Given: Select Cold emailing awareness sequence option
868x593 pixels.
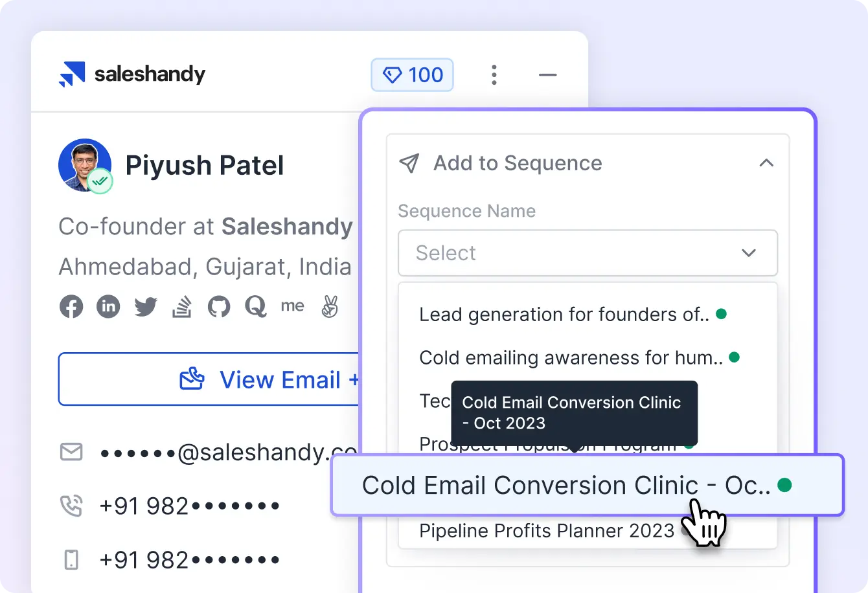Looking at the screenshot, I should pyautogui.click(x=571, y=357).
